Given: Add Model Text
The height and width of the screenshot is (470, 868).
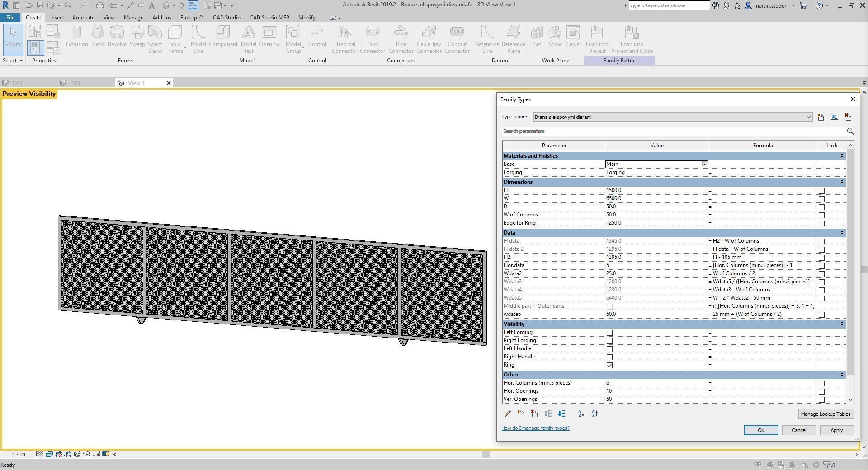Looking at the screenshot, I should 248,40.
